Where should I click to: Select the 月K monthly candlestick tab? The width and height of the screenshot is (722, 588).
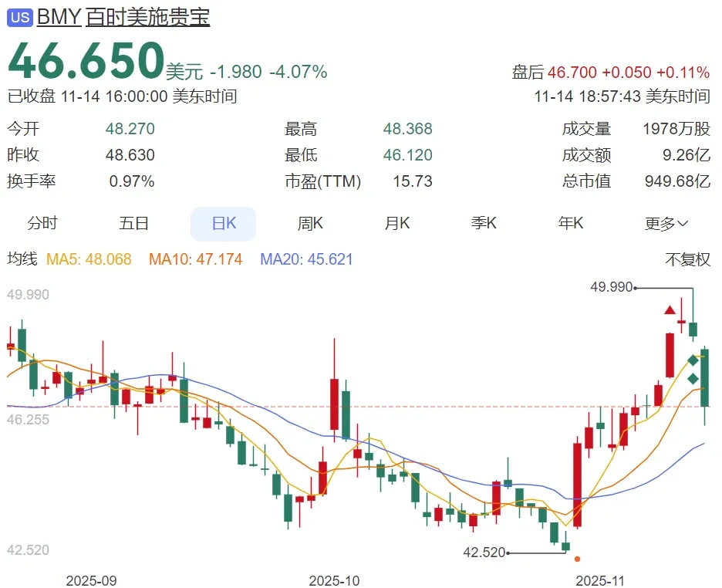tap(397, 223)
